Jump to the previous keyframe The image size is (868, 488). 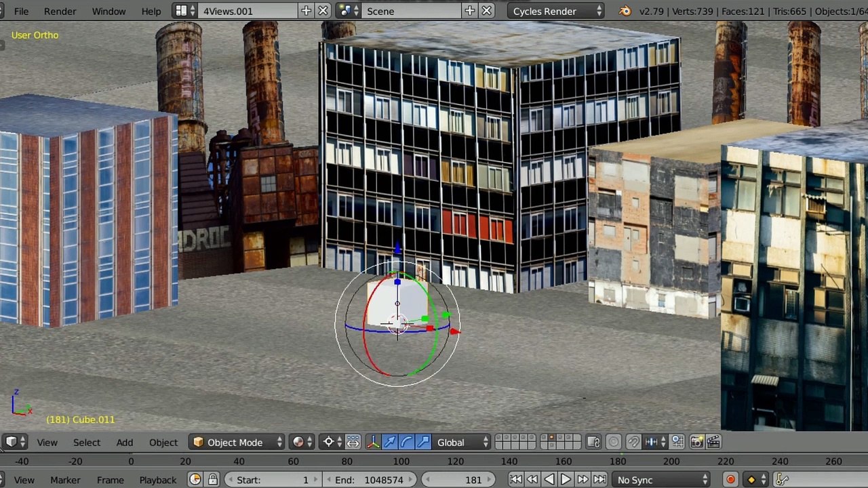(532, 480)
